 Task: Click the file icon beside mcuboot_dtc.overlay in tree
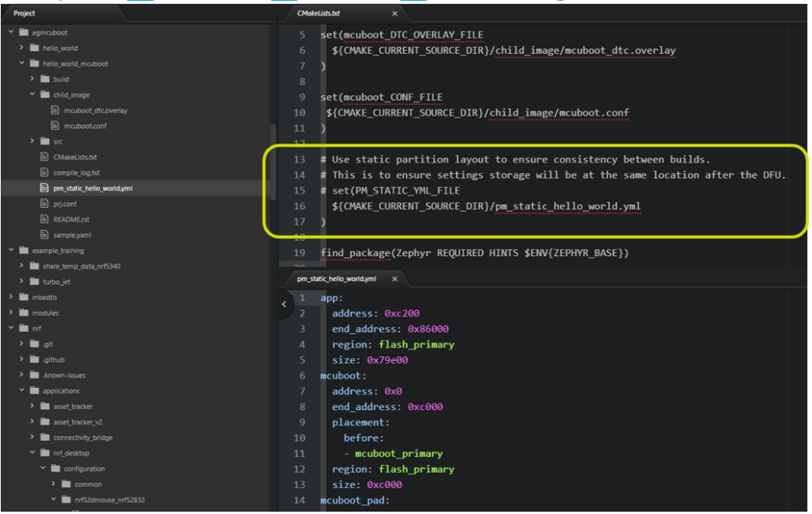(56, 110)
